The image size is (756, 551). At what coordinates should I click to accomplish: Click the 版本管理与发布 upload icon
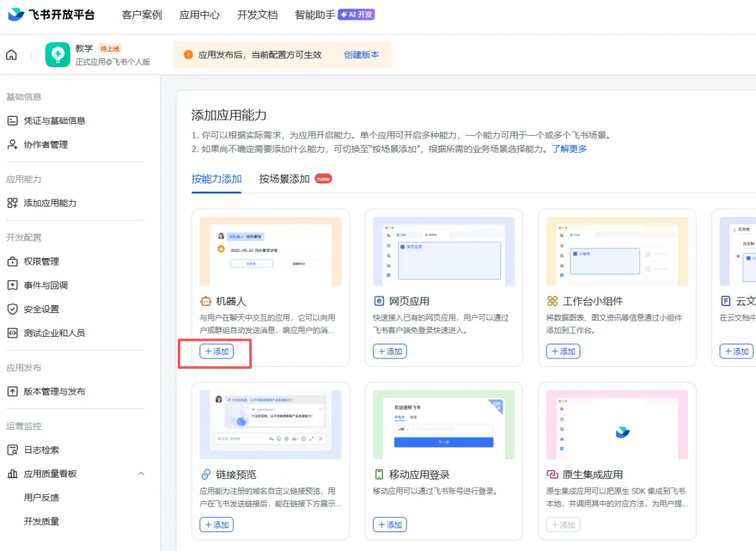[x=13, y=391]
